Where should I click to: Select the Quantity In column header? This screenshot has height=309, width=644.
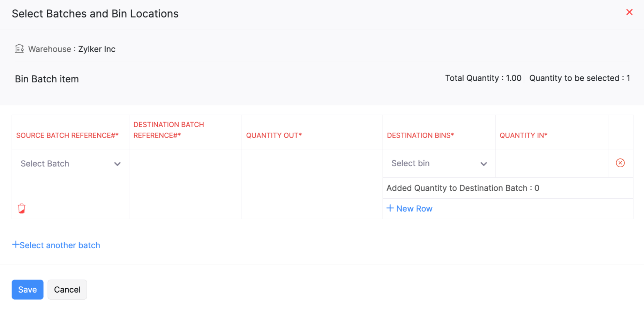pyautogui.click(x=523, y=135)
